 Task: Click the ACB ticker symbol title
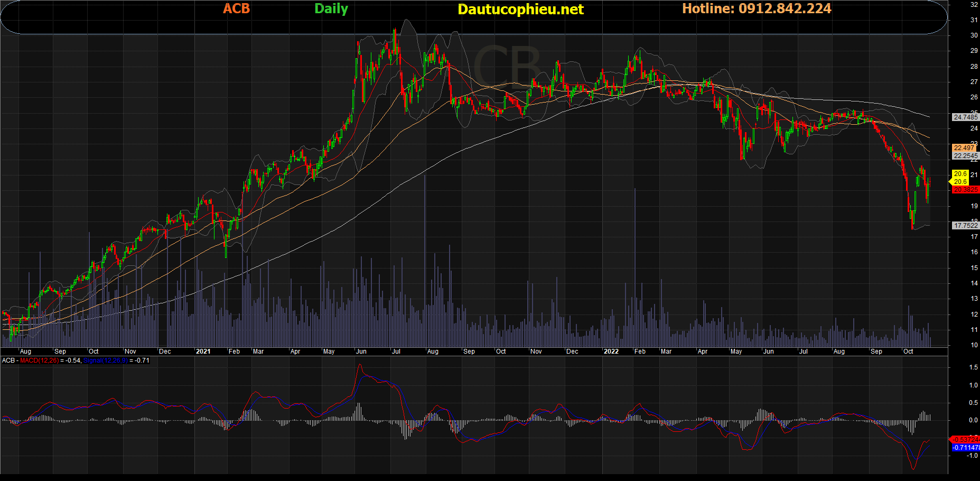(236, 8)
